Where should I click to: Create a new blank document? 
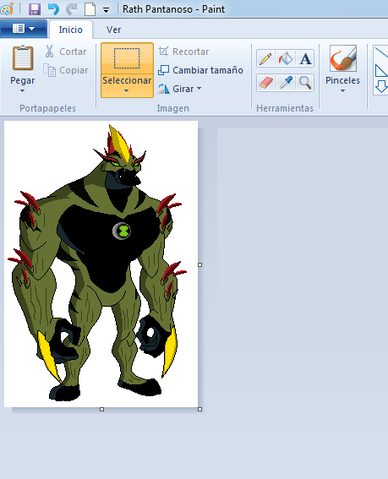point(90,9)
